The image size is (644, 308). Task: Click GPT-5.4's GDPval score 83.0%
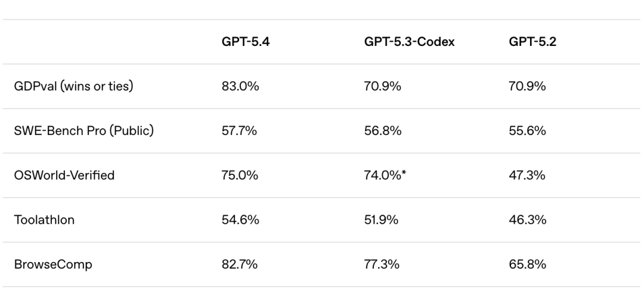coord(240,87)
